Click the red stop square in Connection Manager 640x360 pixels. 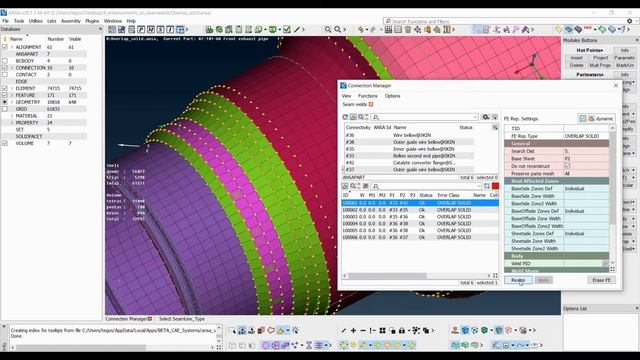pos(495,186)
